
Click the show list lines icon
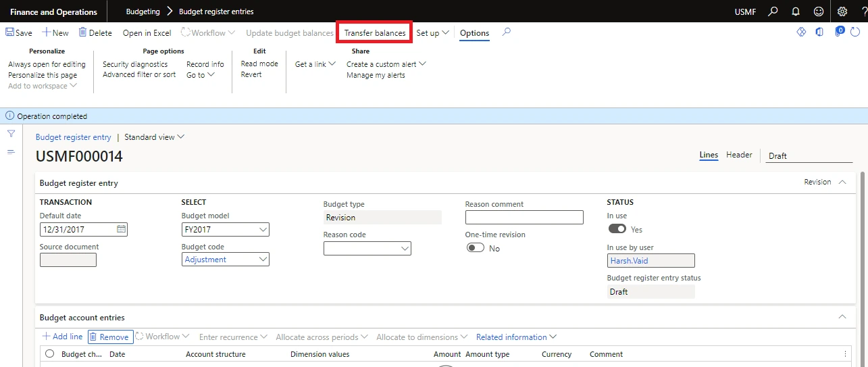(11, 152)
